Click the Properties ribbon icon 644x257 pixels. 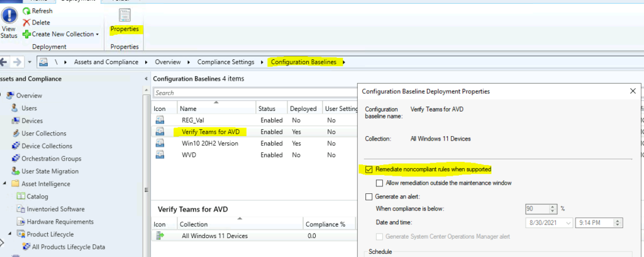tap(125, 15)
